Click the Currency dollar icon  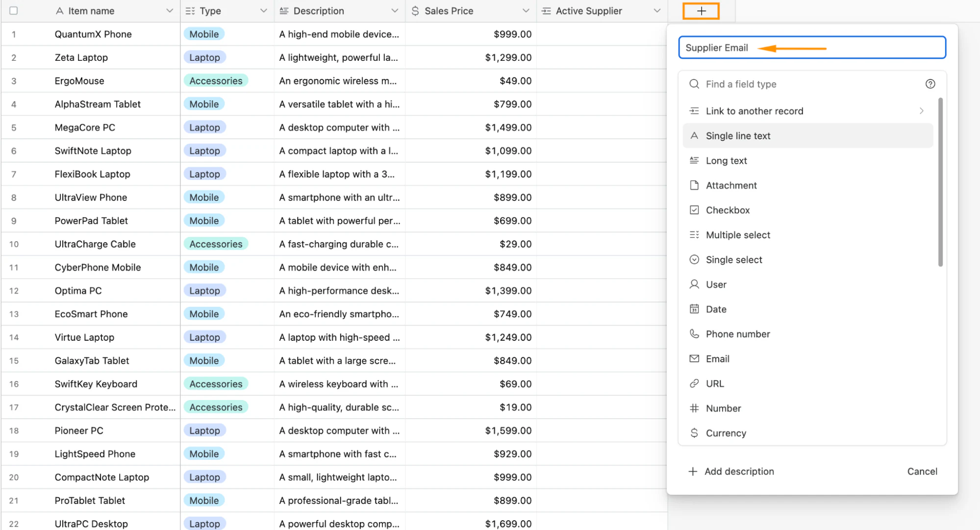coord(694,433)
